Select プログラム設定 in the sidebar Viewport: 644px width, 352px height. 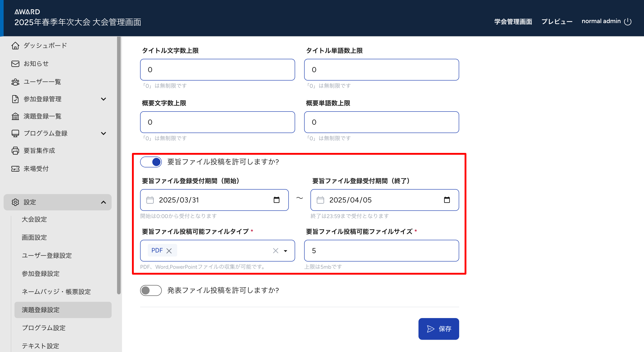[x=44, y=328]
